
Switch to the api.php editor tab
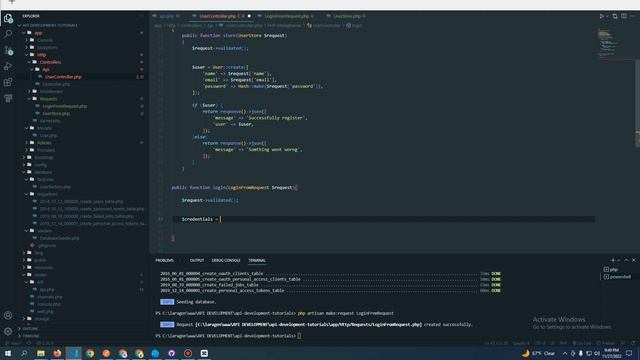pyautogui.click(x=167, y=16)
